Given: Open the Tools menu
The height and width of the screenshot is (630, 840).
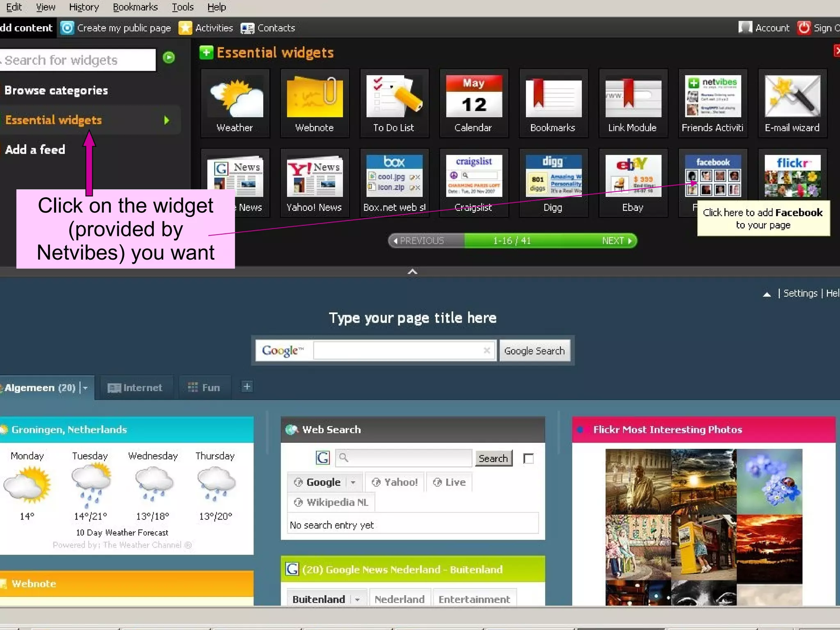Looking at the screenshot, I should click(183, 7).
